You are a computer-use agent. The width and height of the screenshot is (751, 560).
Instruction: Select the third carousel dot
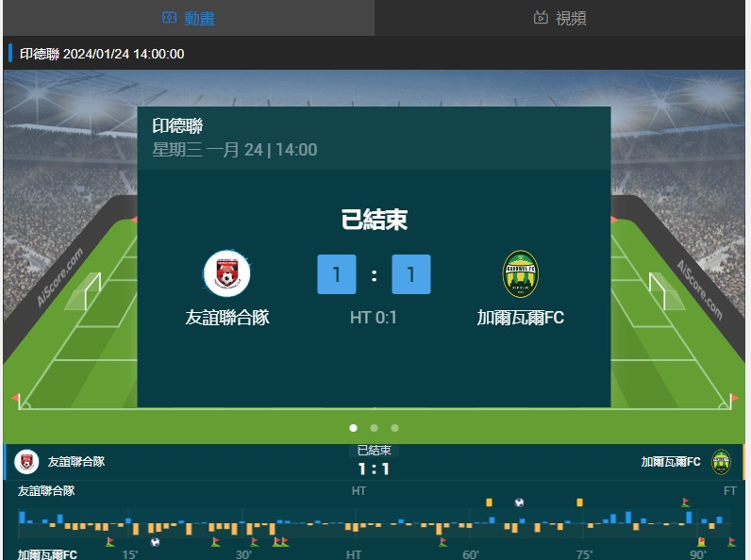pyautogui.click(x=394, y=428)
